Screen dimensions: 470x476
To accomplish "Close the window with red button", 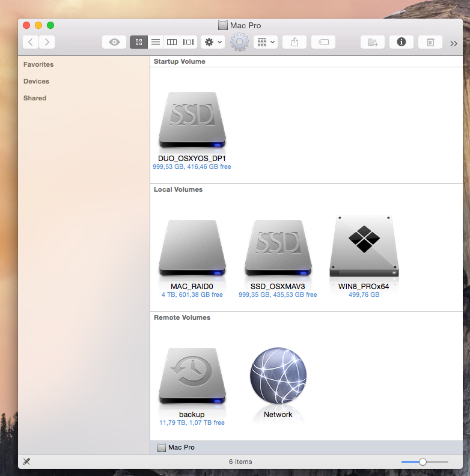I will point(26,25).
